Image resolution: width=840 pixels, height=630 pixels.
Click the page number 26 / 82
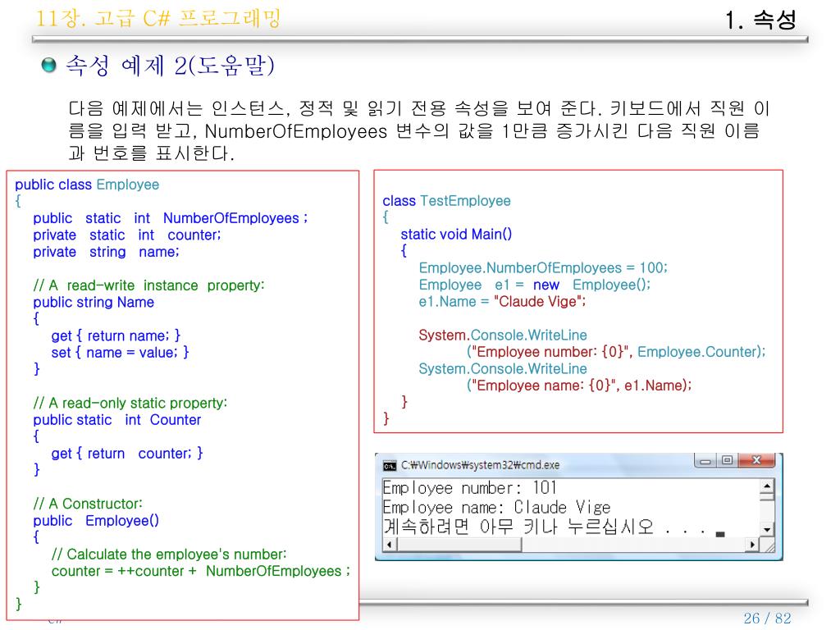767,618
